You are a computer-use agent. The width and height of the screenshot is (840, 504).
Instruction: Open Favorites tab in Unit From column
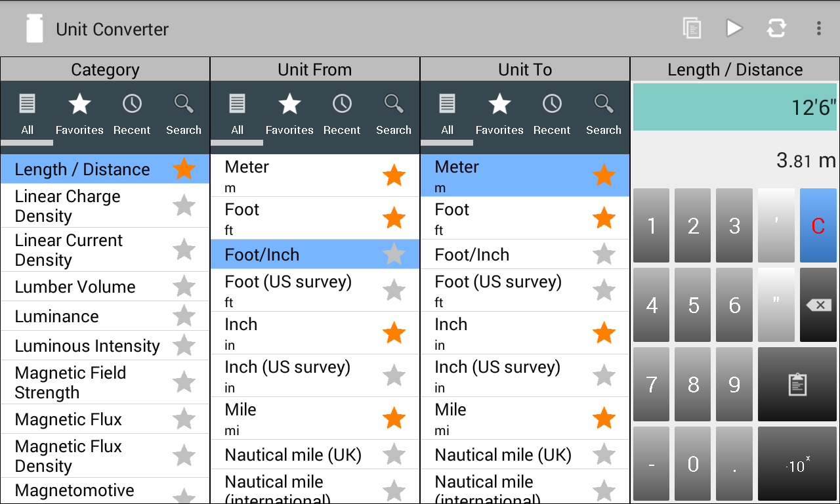[x=289, y=114]
